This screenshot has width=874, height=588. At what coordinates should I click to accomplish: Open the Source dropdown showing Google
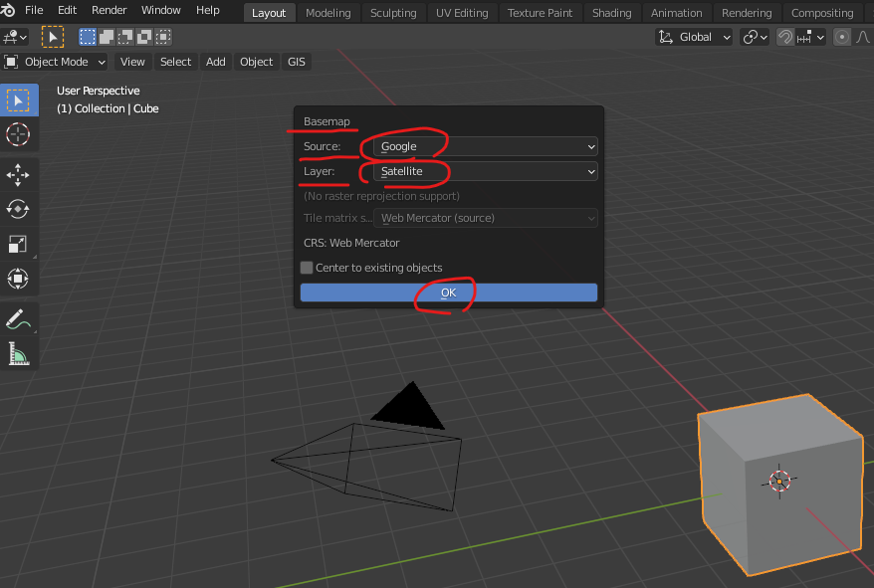click(x=486, y=146)
